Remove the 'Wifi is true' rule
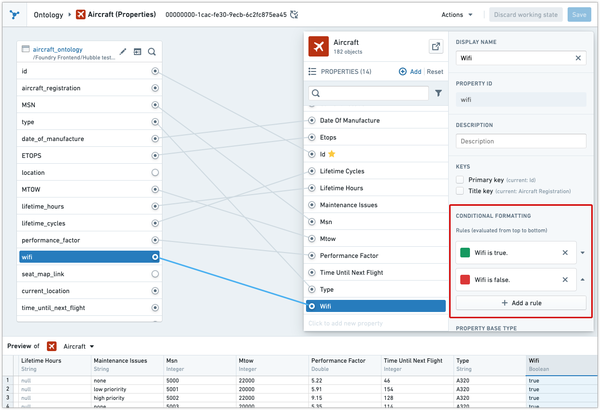The height and width of the screenshot is (410, 600). [565, 253]
